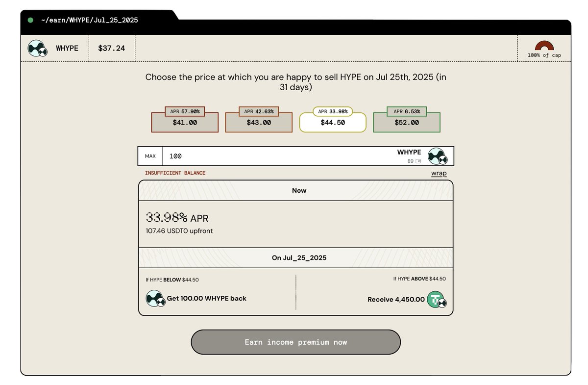Click the $37.24 price in header

(111, 49)
